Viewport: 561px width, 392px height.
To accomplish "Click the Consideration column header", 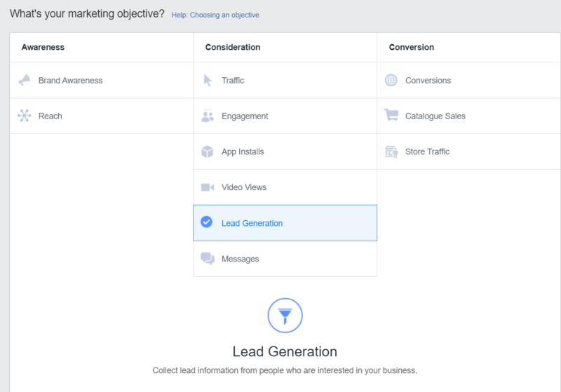I will pos(233,48).
